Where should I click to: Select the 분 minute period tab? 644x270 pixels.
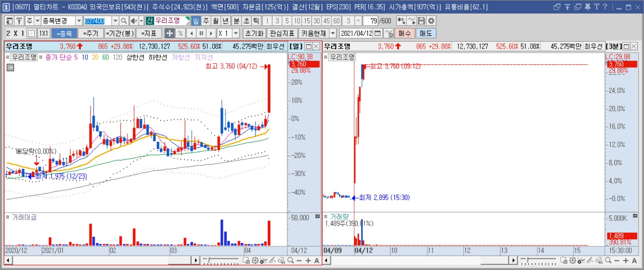point(236,21)
